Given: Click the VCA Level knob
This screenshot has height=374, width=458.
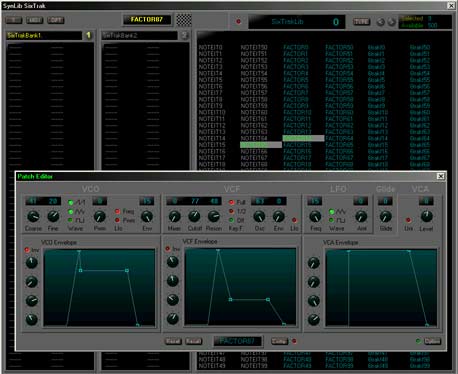Looking at the screenshot, I should point(426,217).
